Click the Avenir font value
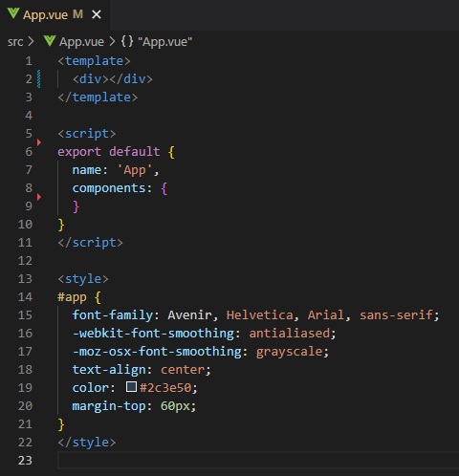 (x=189, y=315)
